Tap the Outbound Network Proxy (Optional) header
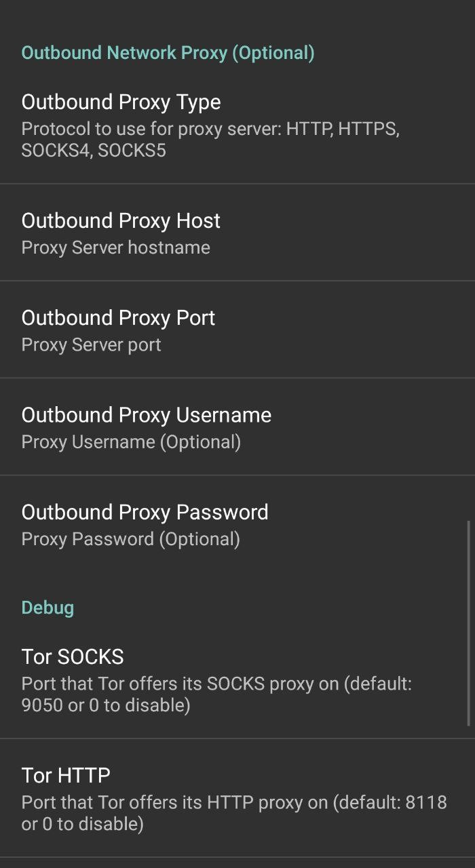The width and height of the screenshot is (475, 868). [168, 53]
